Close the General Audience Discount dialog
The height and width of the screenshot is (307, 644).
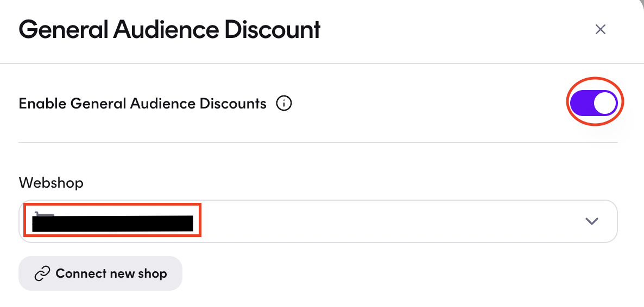601,29
